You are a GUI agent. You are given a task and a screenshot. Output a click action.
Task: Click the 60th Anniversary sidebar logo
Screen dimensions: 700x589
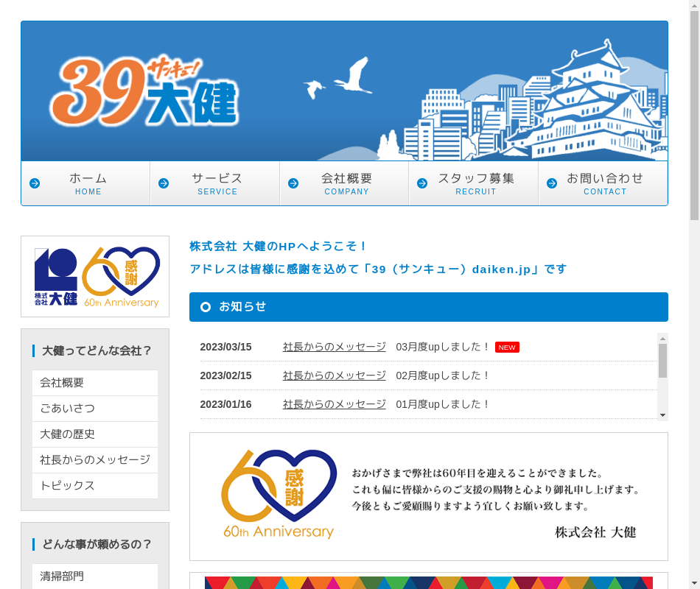[95, 277]
